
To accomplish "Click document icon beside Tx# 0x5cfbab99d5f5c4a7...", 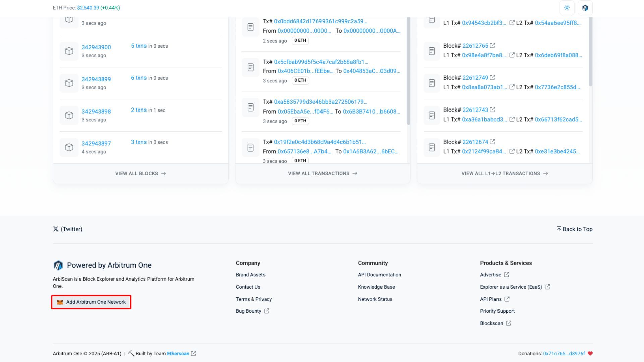I will pos(250,67).
